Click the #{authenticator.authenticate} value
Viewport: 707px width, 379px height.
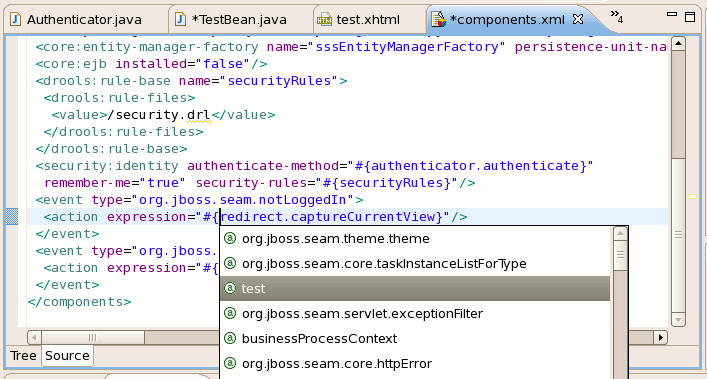[x=470, y=166]
